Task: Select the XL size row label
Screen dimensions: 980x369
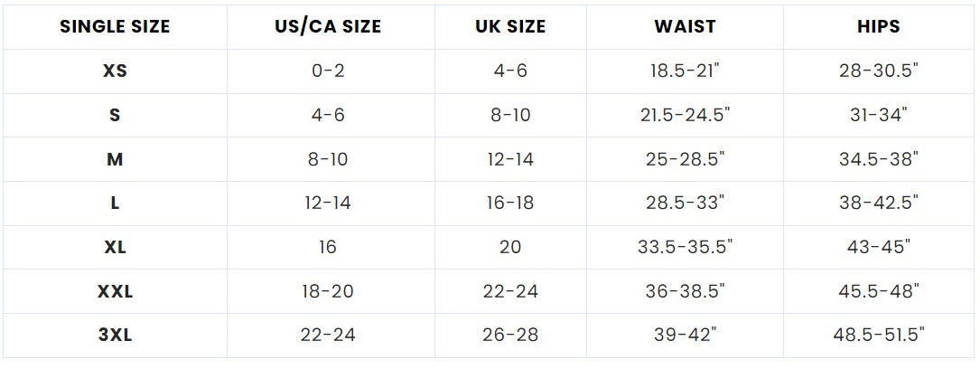Action: [115, 247]
